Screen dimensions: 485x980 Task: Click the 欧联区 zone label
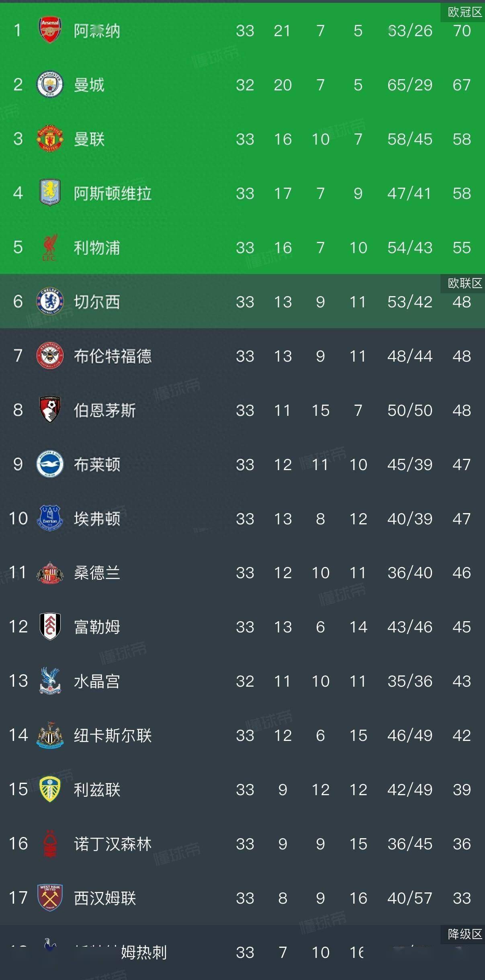click(465, 283)
